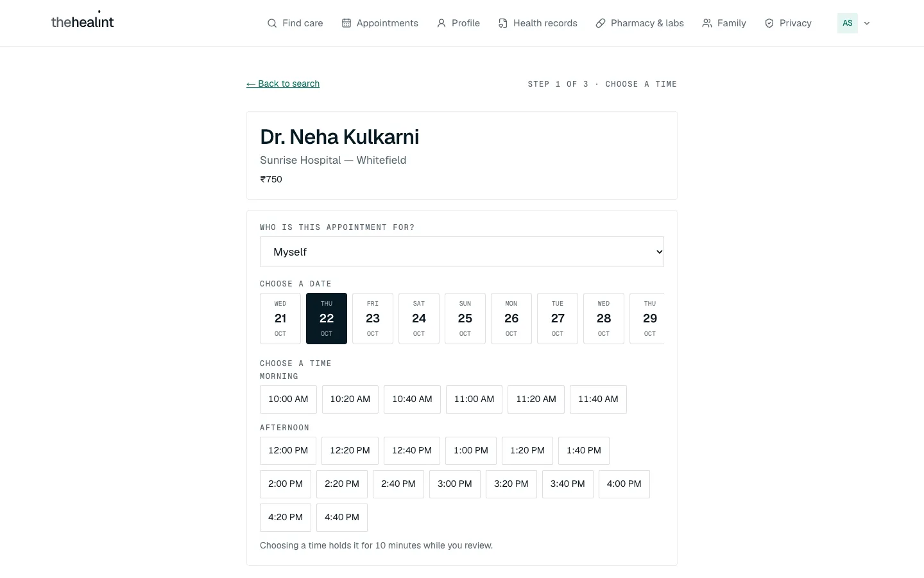
Task: Select Fri 23 Oct date
Action: (x=373, y=319)
